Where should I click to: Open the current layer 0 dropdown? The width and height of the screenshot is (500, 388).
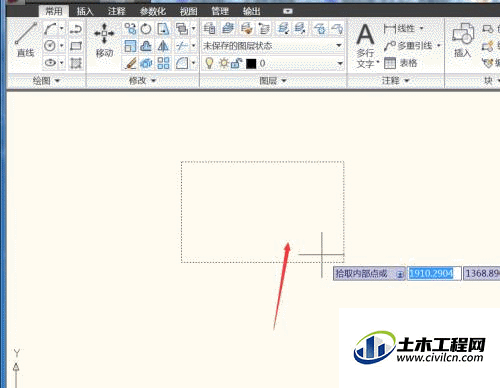pos(340,63)
